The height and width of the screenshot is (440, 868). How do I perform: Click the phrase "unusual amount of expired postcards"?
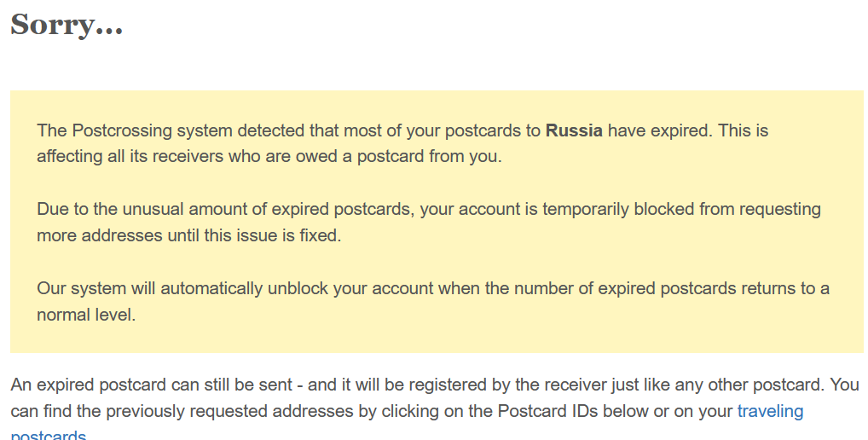point(268,209)
